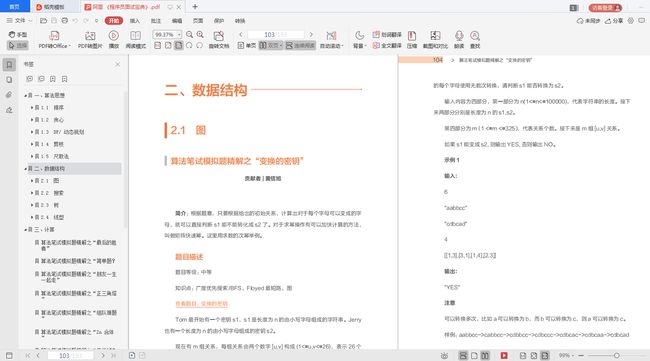Click full-text translation tool
Screen dimensions: 650x361
[387, 45]
